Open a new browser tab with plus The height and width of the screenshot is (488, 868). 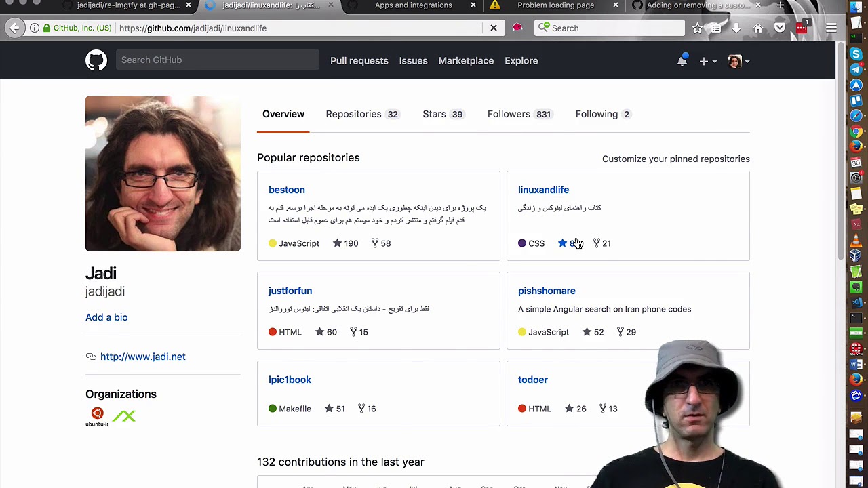tap(781, 5)
